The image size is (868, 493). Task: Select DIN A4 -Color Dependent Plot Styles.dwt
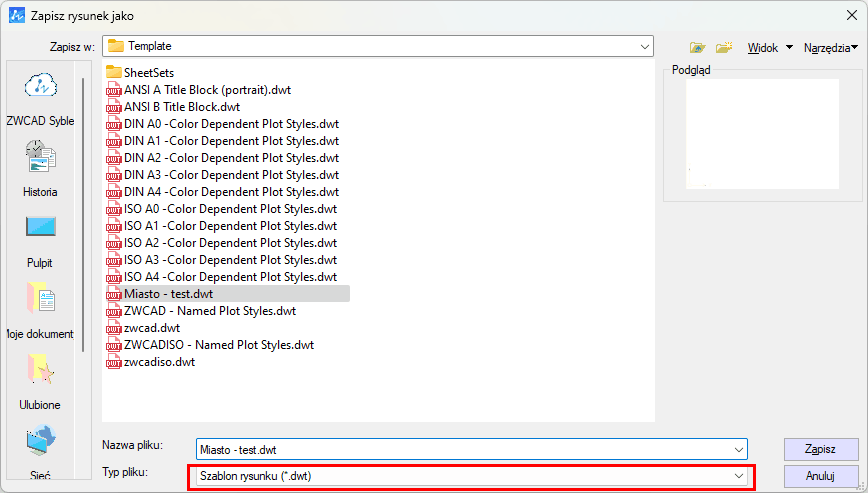point(231,192)
